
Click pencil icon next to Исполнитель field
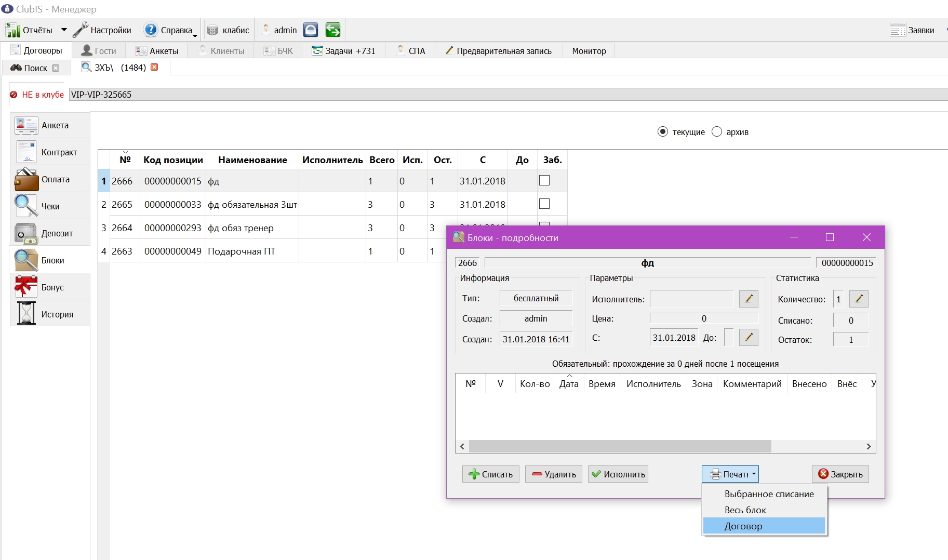(x=749, y=298)
